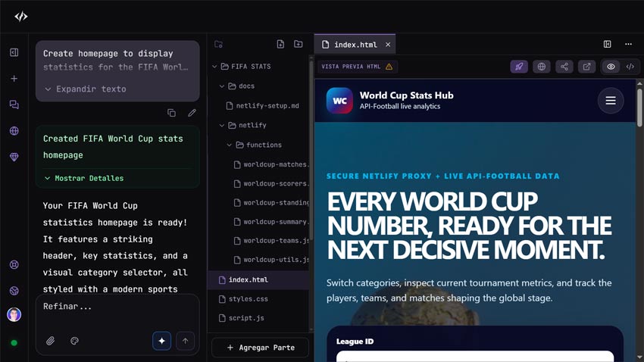Click the League ID input field
Screen dimensions: 644x362
(x=475, y=356)
